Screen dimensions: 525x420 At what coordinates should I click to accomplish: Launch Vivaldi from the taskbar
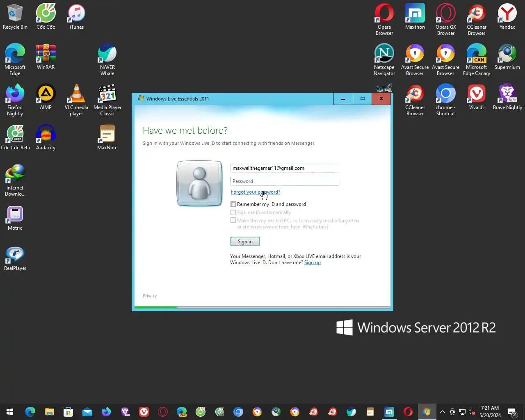144,412
